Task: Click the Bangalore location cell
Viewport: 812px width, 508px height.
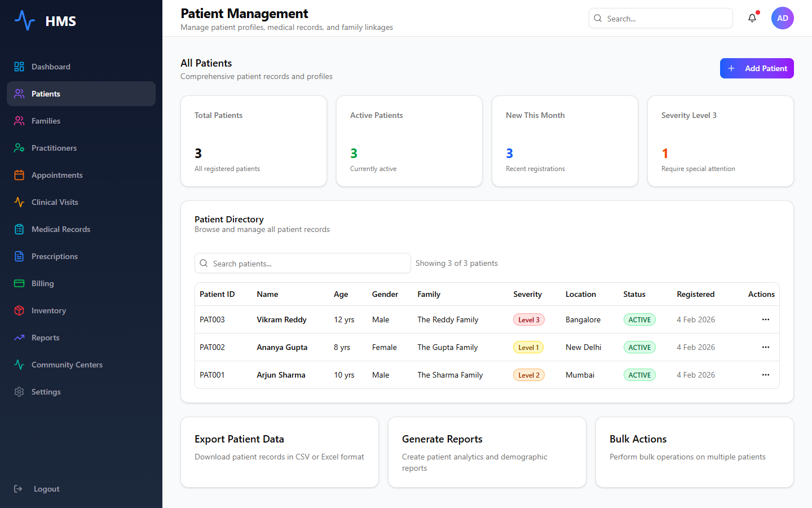Action: pos(583,319)
